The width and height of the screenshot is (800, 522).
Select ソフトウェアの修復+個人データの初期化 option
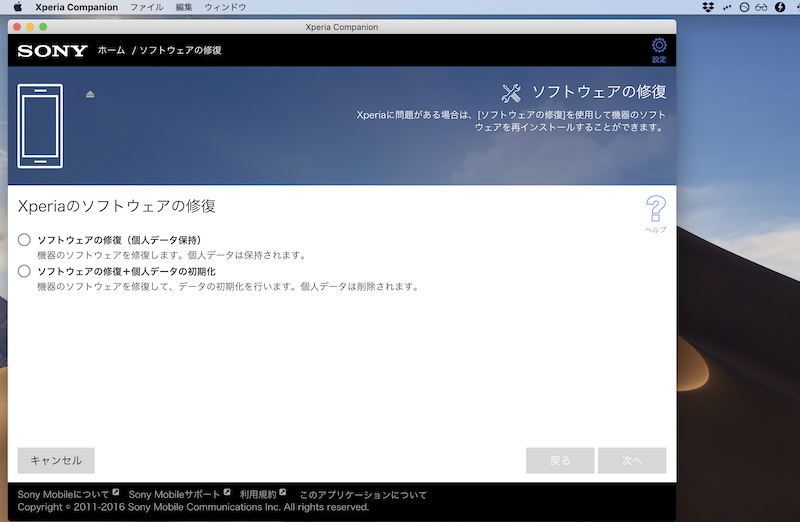(x=25, y=271)
